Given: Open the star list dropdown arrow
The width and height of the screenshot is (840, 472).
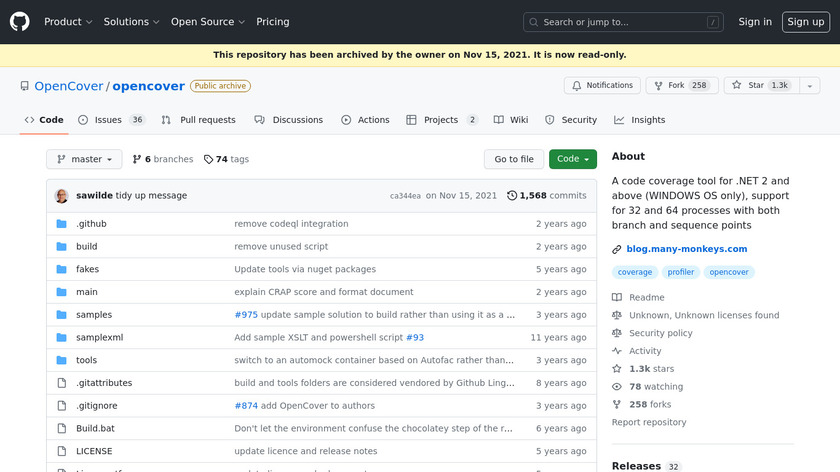Looking at the screenshot, I should coord(808,86).
